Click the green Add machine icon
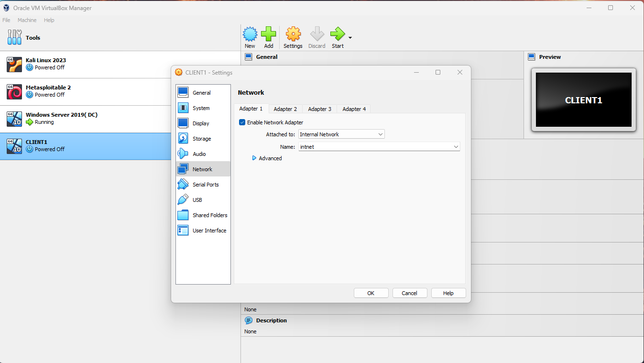The width and height of the screenshot is (644, 363). 269,34
